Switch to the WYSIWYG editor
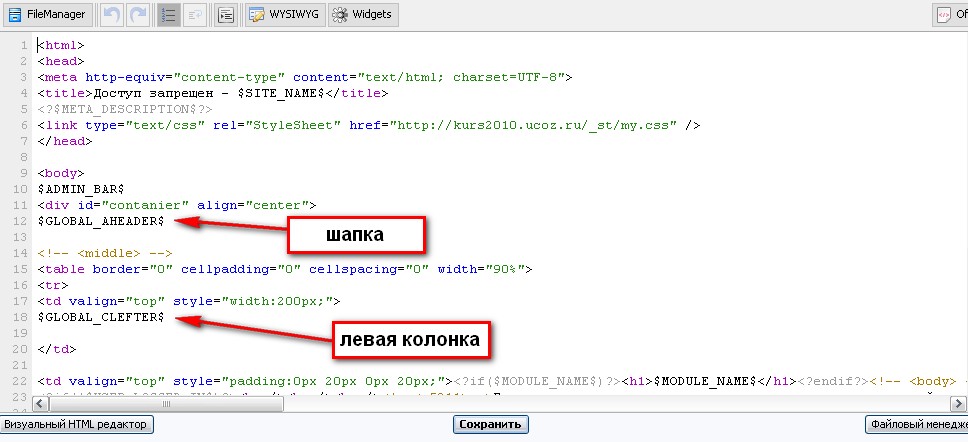Viewport: 968px width, 442px height. click(285, 15)
